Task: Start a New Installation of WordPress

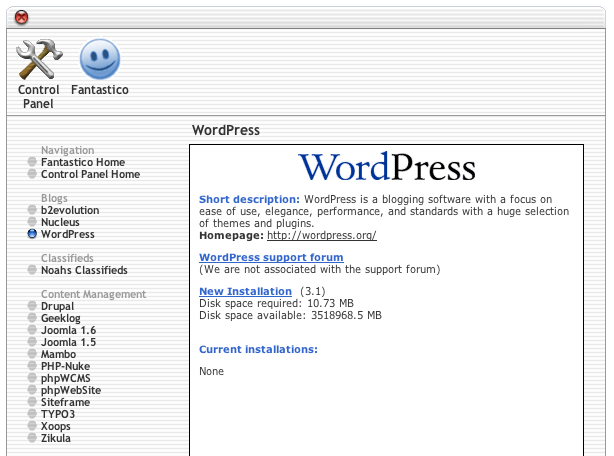Action: (245, 292)
